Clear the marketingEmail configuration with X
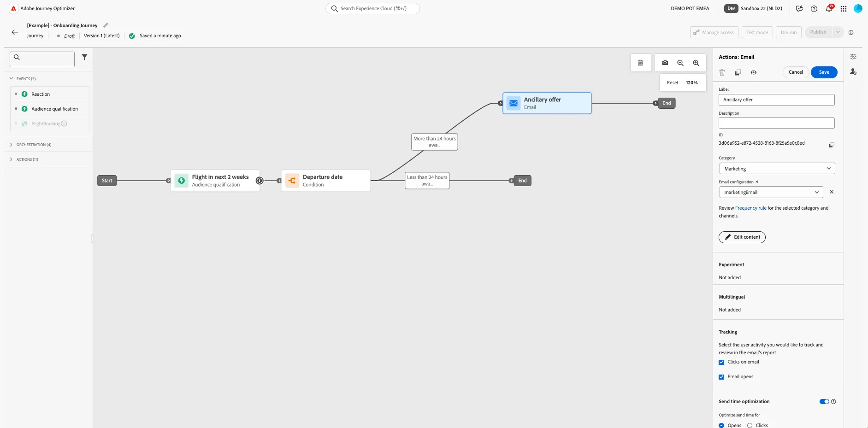Screen dimensions: 868x428 pyautogui.click(x=832, y=192)
